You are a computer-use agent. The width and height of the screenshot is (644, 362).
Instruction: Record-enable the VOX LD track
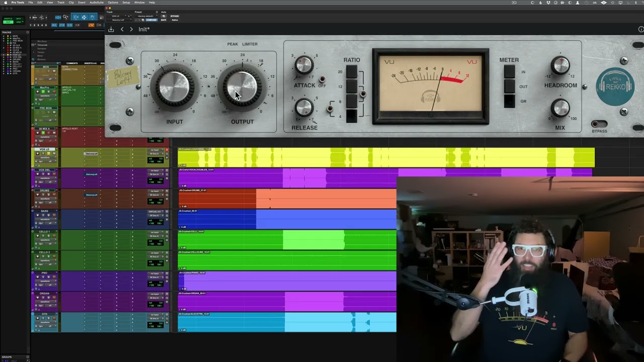click(37, 153)
